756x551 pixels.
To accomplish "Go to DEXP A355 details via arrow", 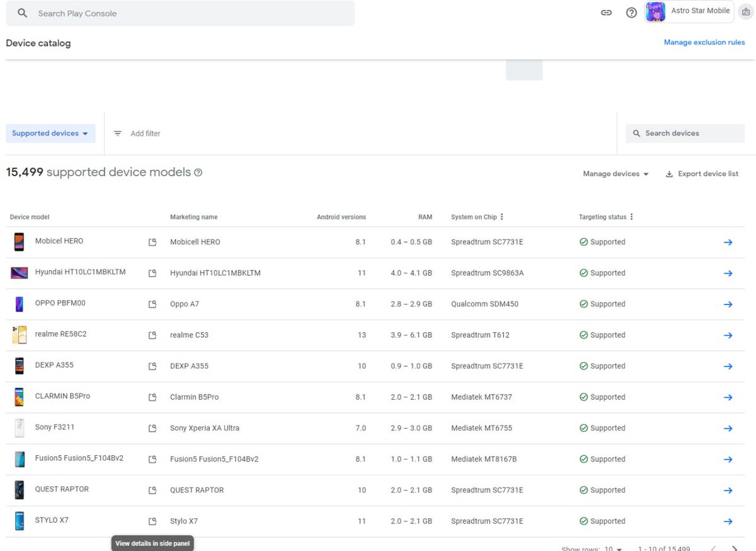I will [728, 366].
